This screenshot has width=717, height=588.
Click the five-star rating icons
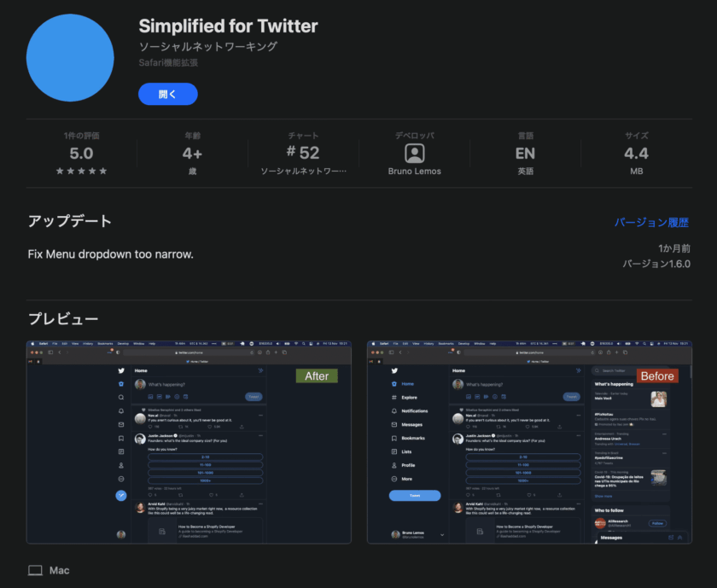81,171
